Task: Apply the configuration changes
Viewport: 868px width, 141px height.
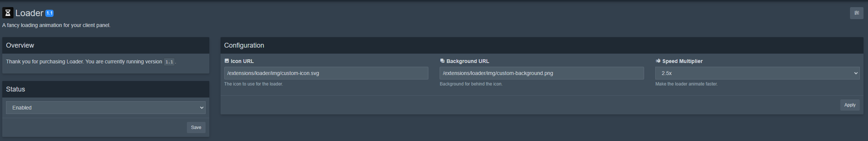Action: [850, 105]
